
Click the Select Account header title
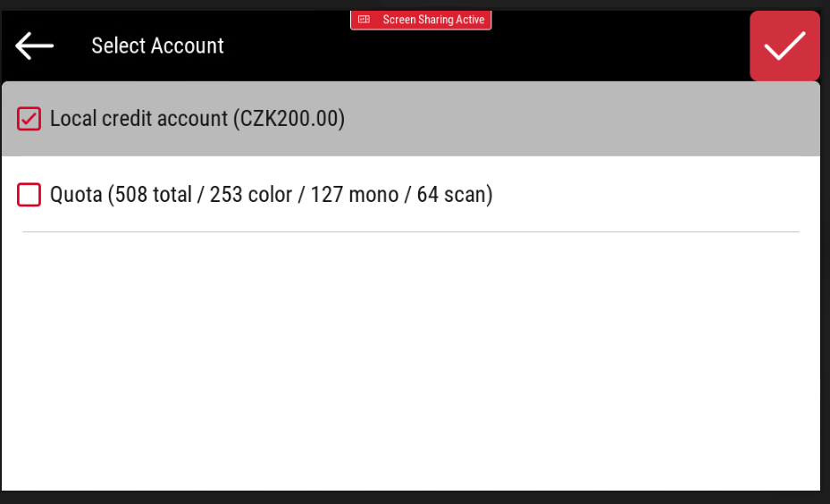point(157,46)
